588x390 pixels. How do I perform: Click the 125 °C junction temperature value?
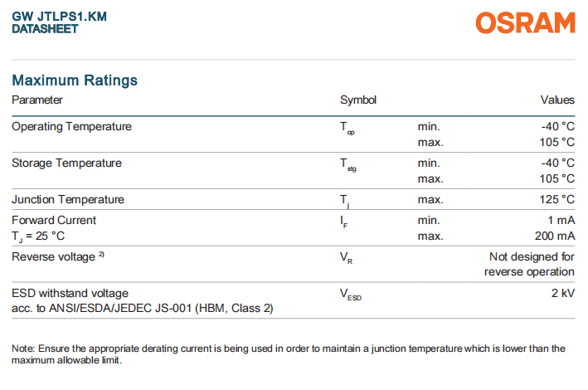point(556,199)
